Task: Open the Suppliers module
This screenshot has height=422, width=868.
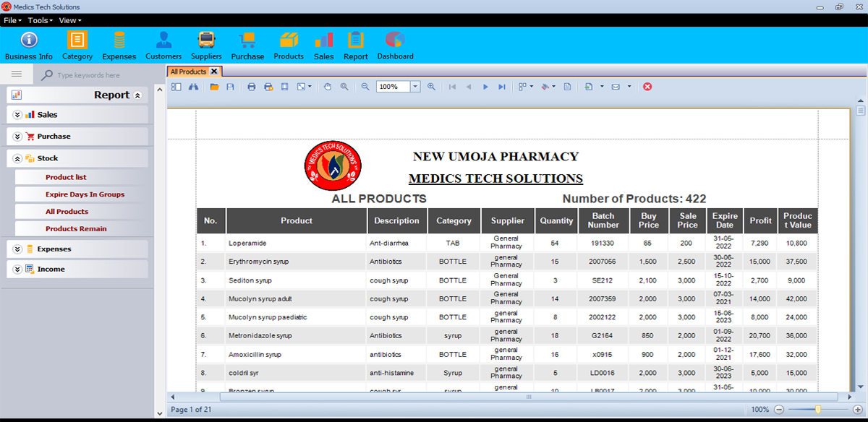Action: 206,46
